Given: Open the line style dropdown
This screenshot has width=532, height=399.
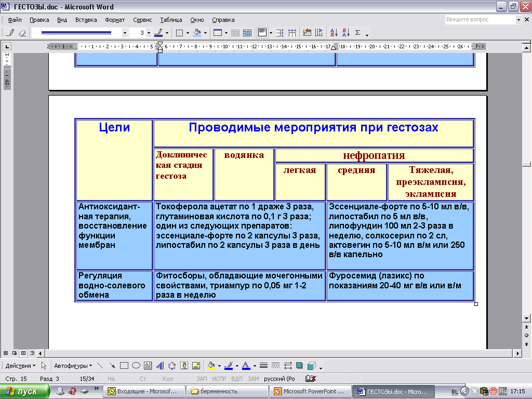Looking at the screenshot, I should tap(125, 33).
